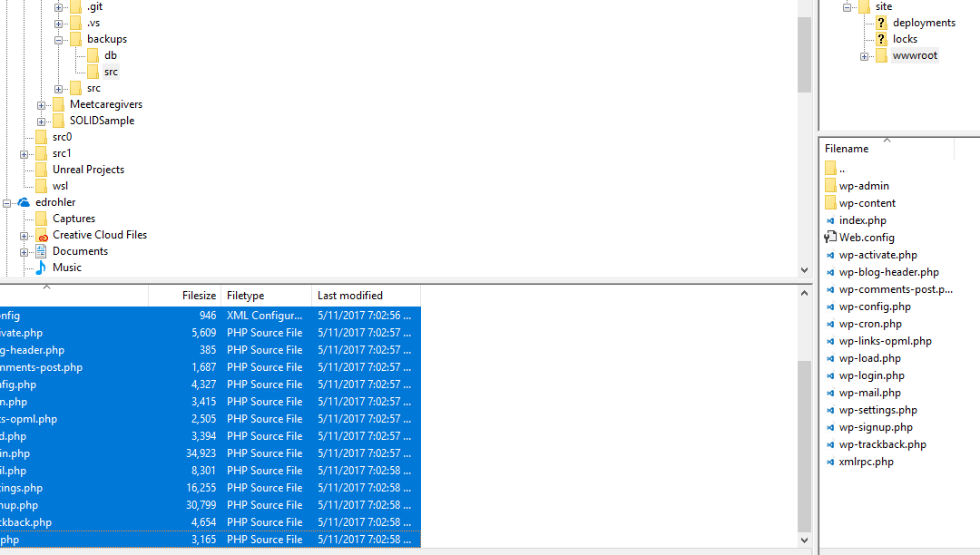Click the Meetcaregivers folder icon
Screen dimensions: 980x555
pyautogui.click(x=58, y=104)
